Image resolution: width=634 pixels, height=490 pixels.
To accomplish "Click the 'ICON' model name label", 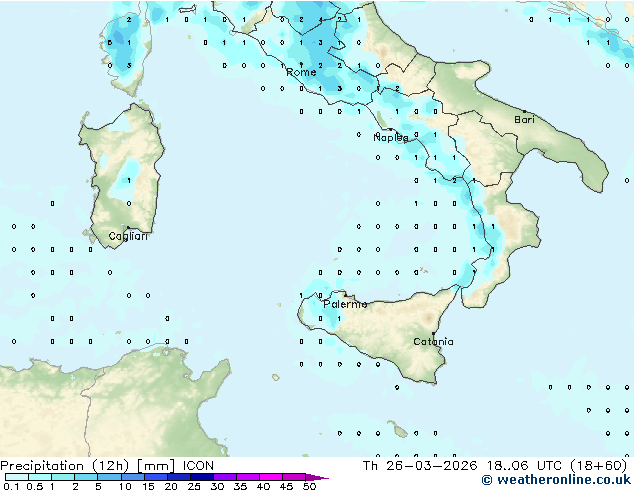I will pos(198,466).
